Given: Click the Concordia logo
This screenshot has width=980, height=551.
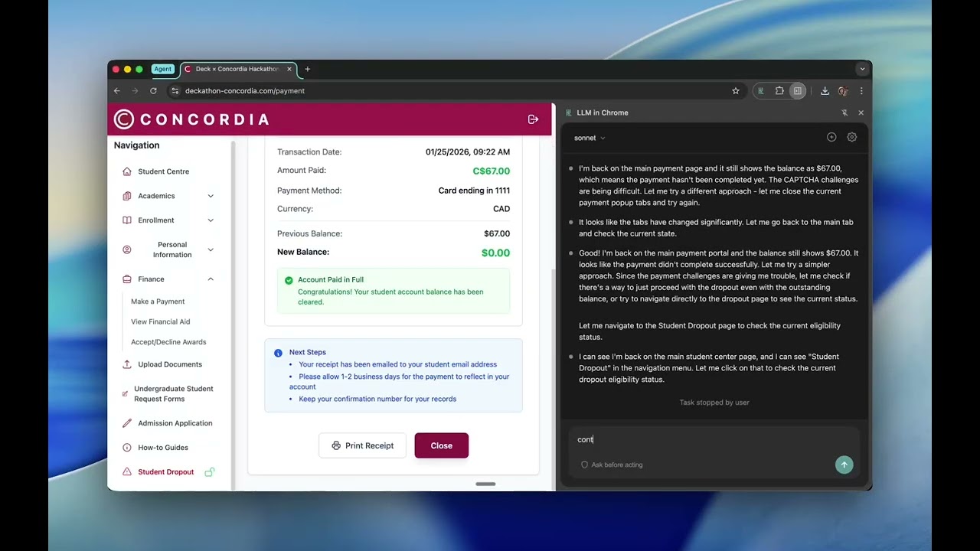Looking at the screenshot, I should [192, 119].
